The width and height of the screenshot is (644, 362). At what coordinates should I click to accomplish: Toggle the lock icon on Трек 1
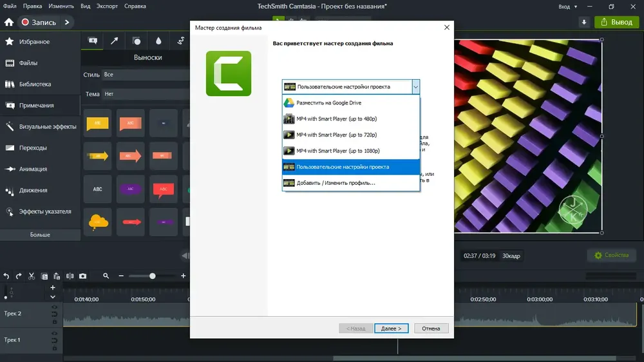[54, 348]
